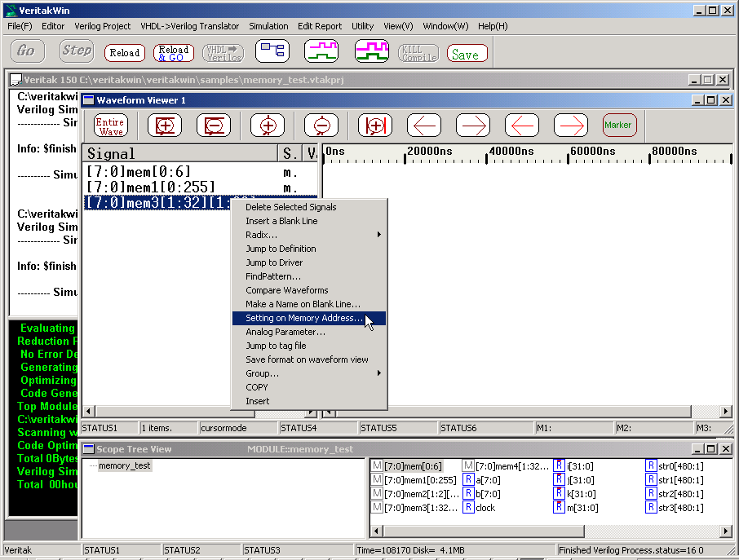Screen dimensions: 739x560
Task: Click the Signal column header
Action: click(180, 153)
